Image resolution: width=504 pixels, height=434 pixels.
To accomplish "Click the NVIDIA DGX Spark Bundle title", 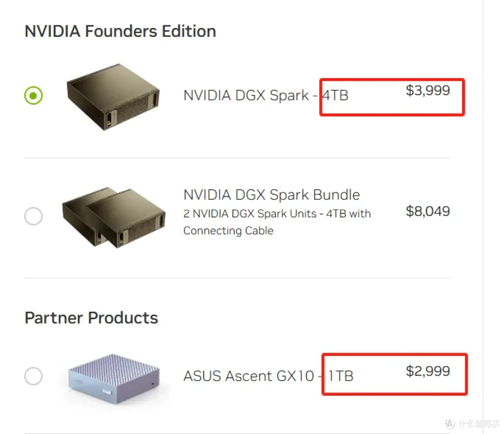I will 272,195.
